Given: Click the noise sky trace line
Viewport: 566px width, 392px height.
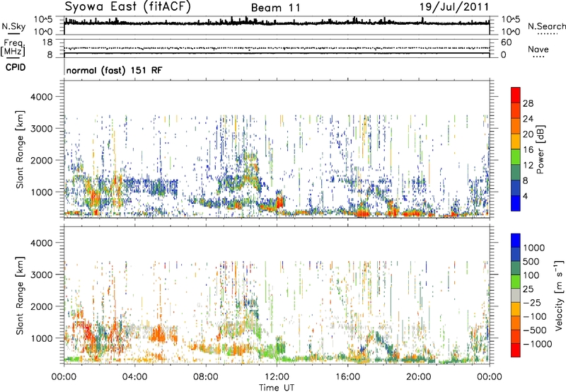Looking at the screenshot, I should point(277,23).
